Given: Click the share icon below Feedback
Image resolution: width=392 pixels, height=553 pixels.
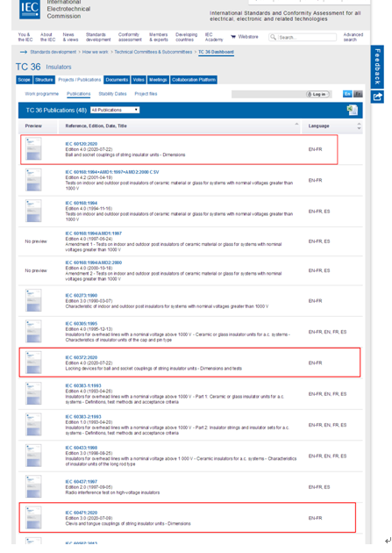Looking at the screenshot, I should [377, 97].
